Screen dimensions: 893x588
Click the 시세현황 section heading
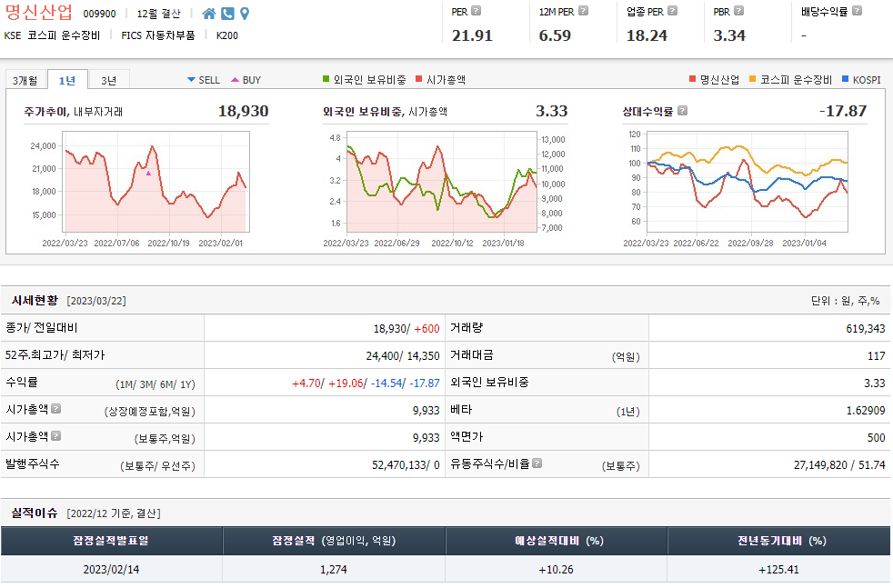[35, 300]
